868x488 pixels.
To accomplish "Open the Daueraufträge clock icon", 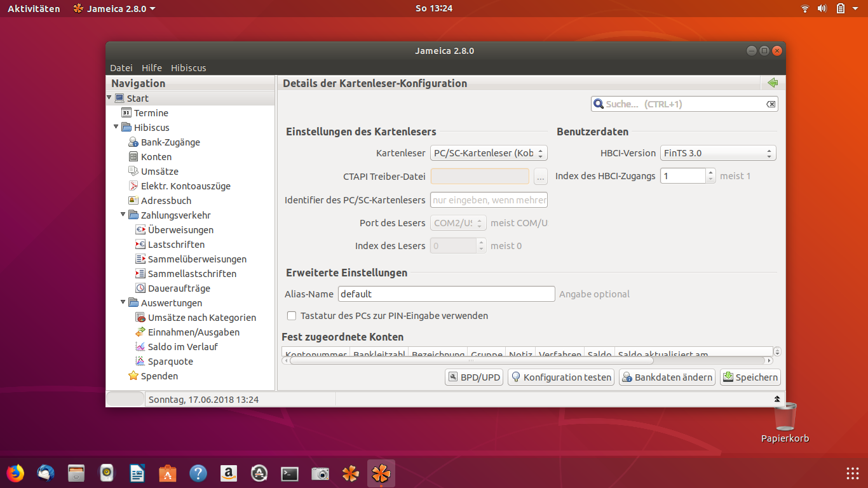I will click(140, 288).
